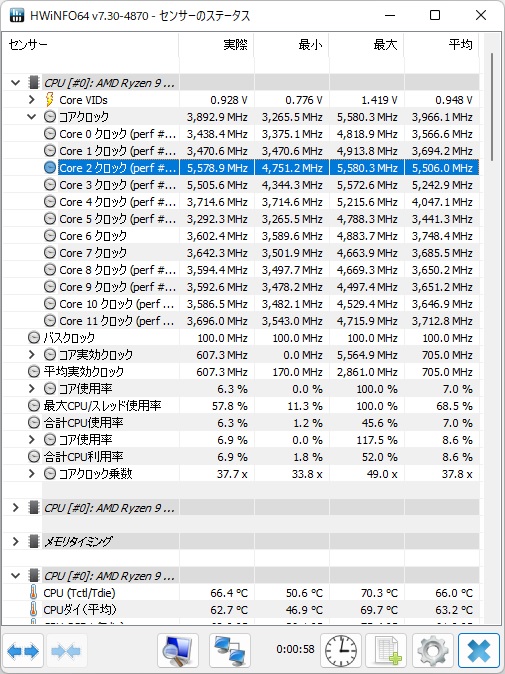The image size is (505, 674).
Task: Open sensor settings gear icon
Action: click(432, 651)
